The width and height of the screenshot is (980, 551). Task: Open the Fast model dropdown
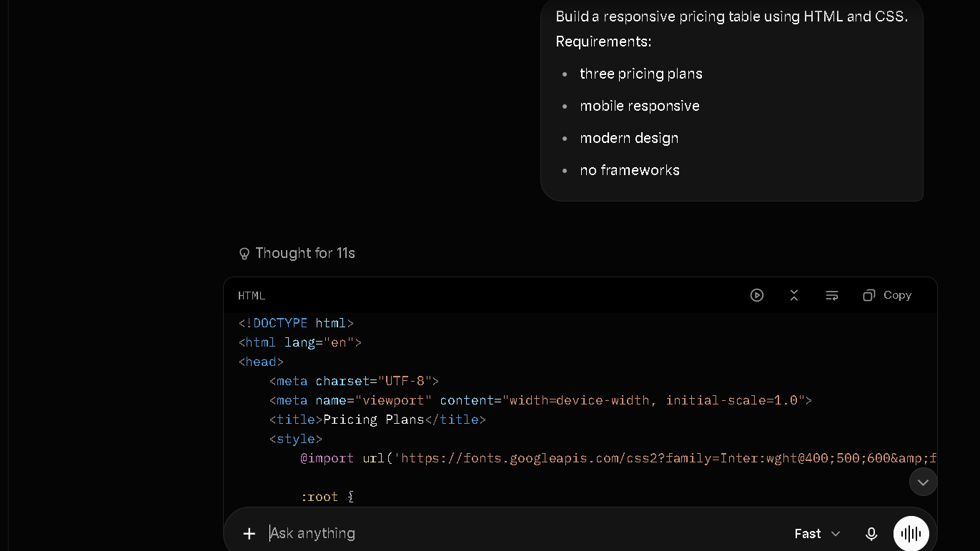click(x=817, y=534)
